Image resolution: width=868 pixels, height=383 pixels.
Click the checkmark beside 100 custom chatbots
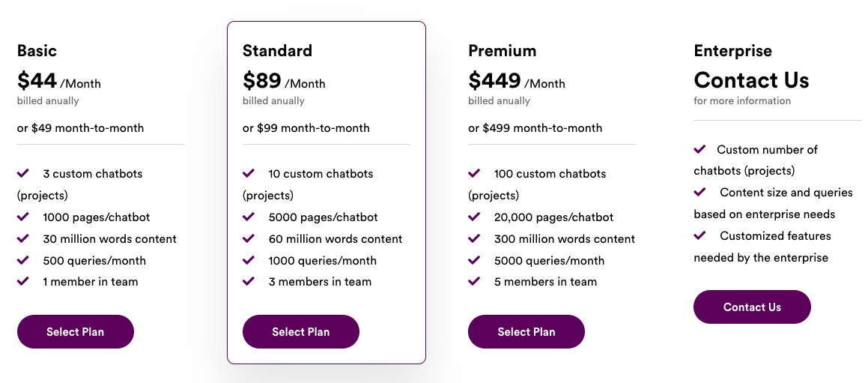pyautogui.click(x=474, y=173)
